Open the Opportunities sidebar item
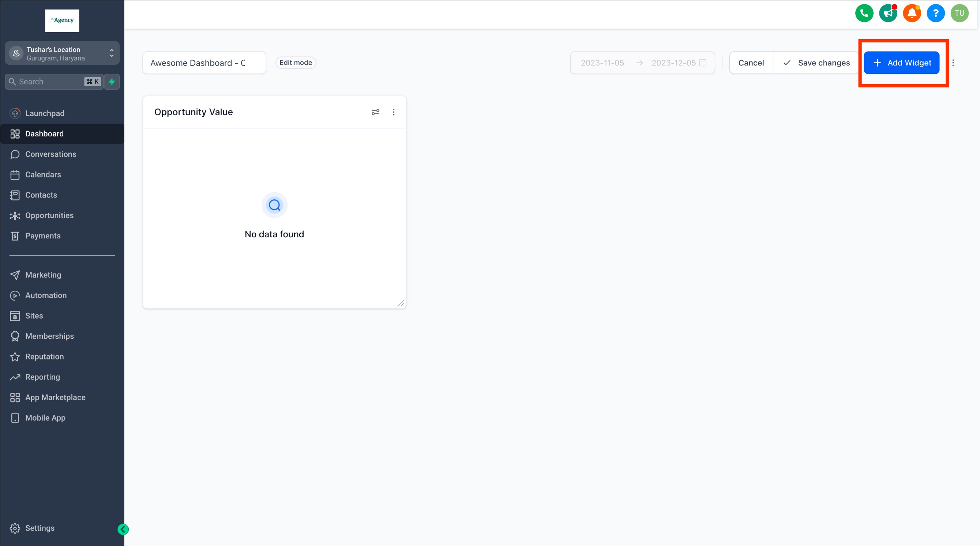 [49, 216]
